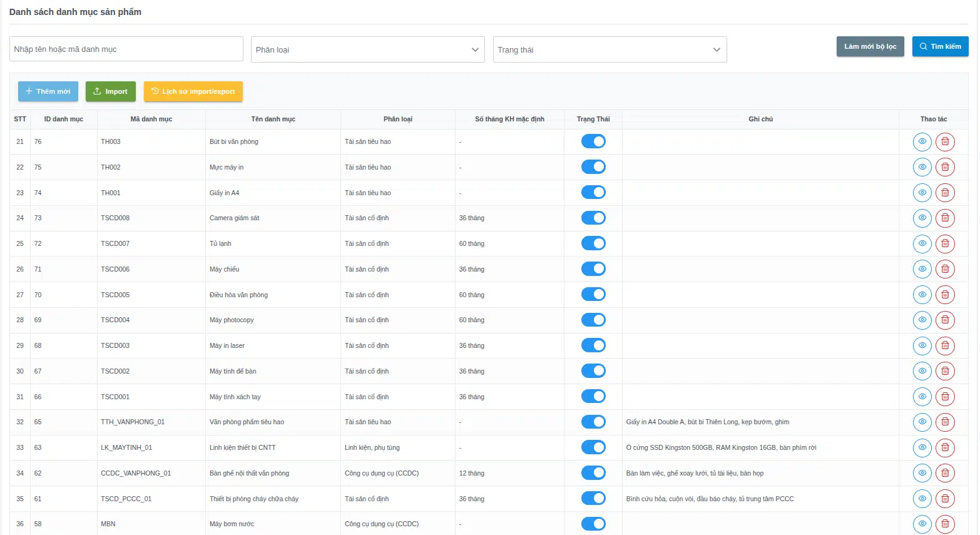Delete the Máy in laser category
The image size is (980, 535).
945,345
